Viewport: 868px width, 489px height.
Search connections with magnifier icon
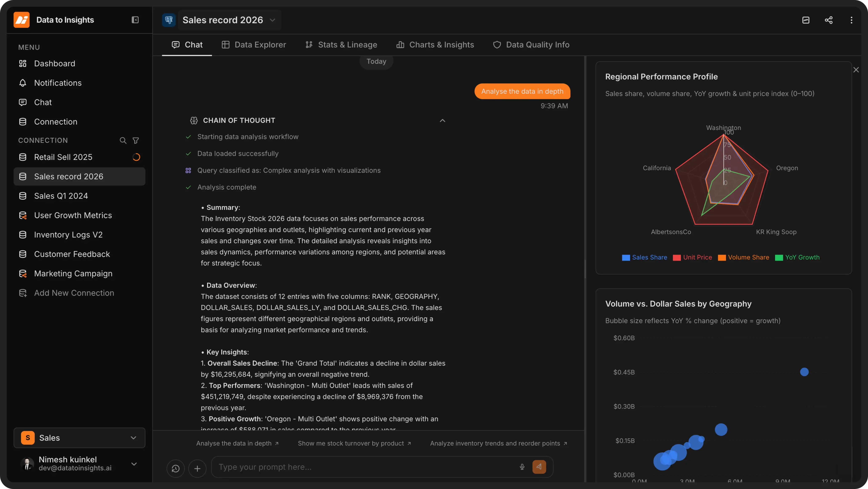tap(123, 140)
